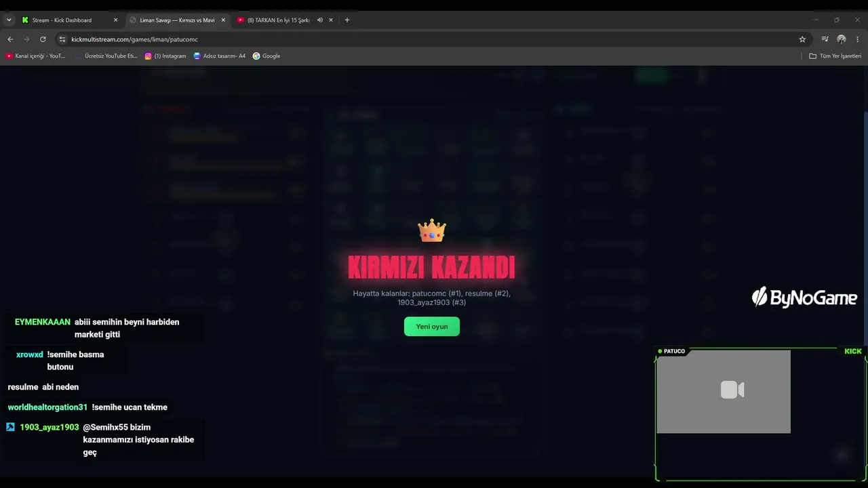Screen dimensions: 868x488
Task: Open the tab search dropdown arrow
Action: point(9,20)
